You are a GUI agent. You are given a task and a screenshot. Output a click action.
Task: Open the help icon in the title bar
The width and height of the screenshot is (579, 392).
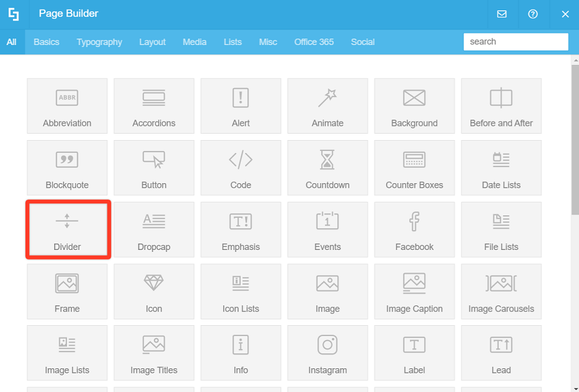533,13
